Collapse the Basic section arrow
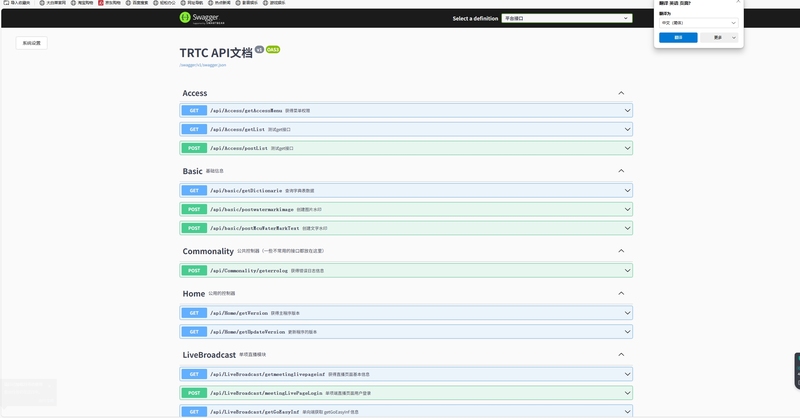Viewport: 800px width, 418px height. click(x=621, y=170)
